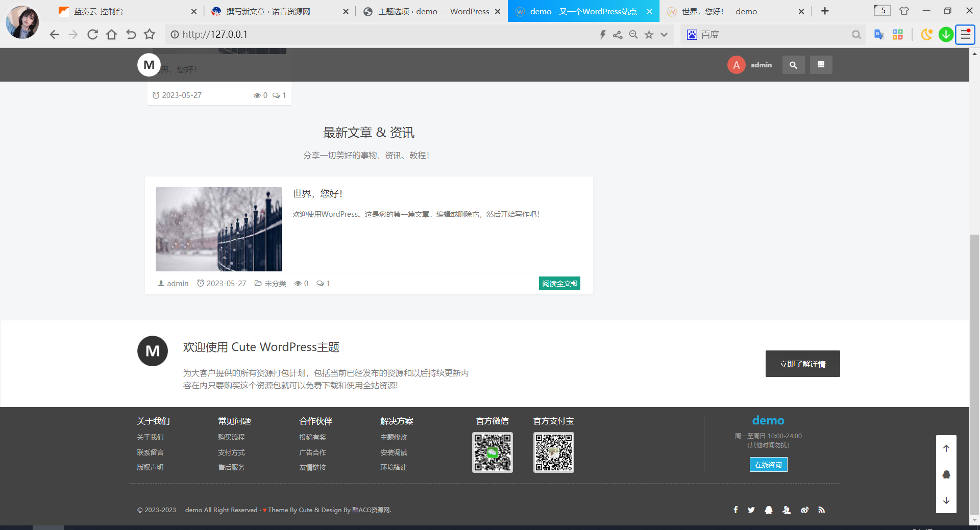Open the article title 世界，您好！
This screenshot has width=980, height=530.
[317, 194]
